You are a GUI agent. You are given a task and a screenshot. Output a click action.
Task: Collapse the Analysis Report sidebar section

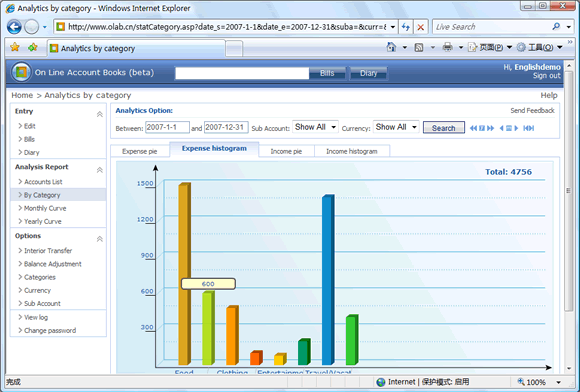pos(100,170)
